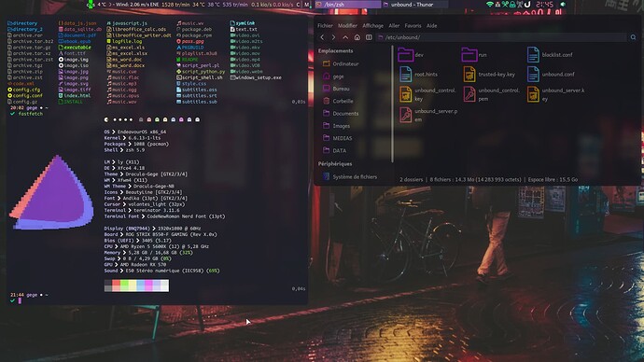Image resolution: width=644 pixels, height=362 pixels.
Task: Click README in the terminal listing
Action: (x=188, y=60)
